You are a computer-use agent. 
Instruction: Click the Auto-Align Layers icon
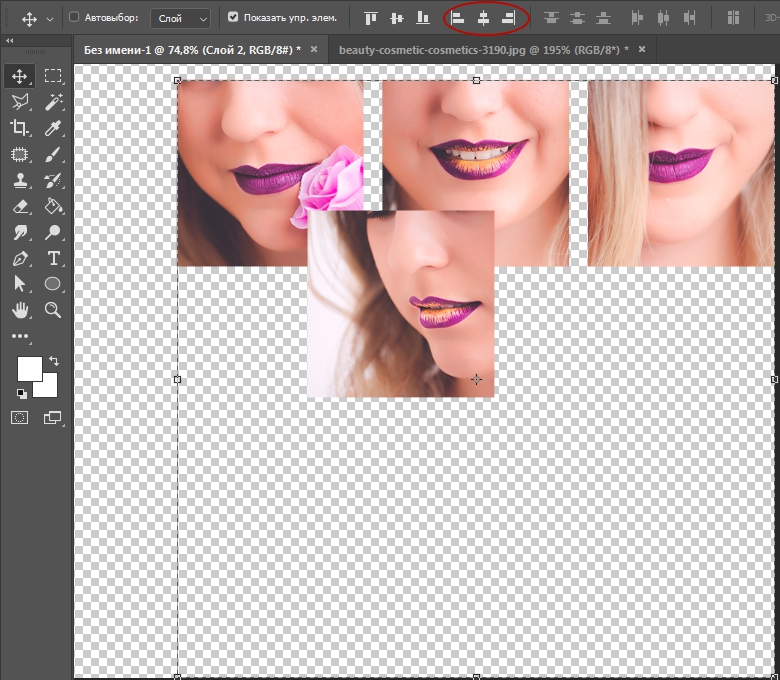[x=733, y=18]
